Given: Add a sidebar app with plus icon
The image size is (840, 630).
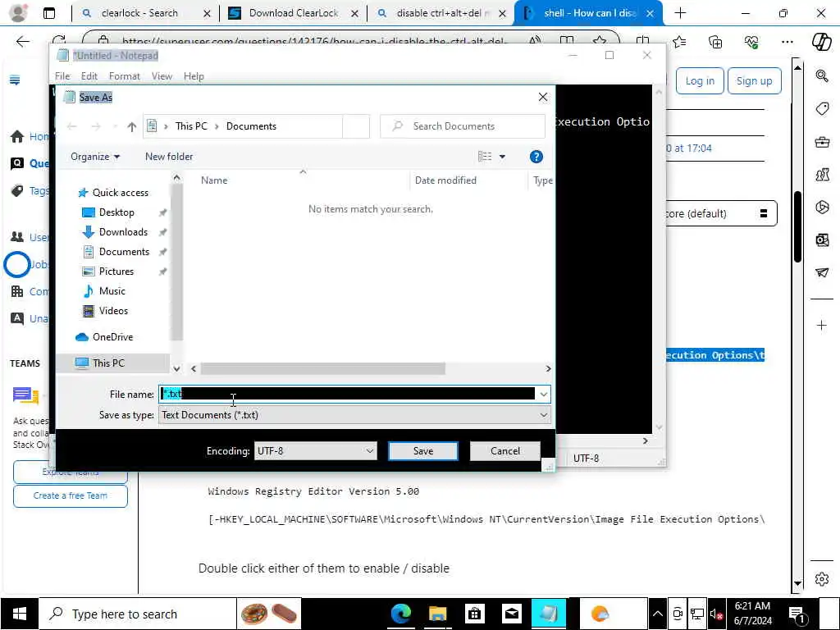Looking at the screenshot, I should point(822,325).
